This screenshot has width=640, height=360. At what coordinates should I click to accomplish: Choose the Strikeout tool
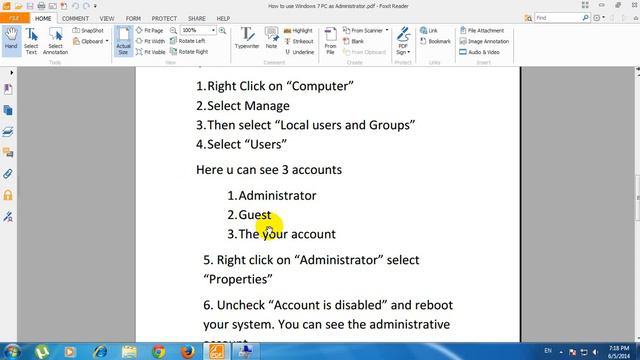[x=299, y=41]
